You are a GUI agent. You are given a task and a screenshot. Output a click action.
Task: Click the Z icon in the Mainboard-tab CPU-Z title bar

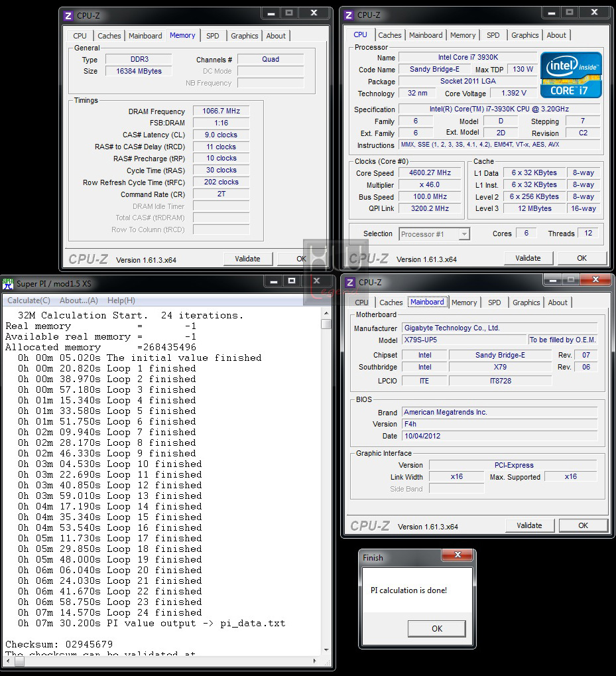pyautogui.click(x=350, y=283)
